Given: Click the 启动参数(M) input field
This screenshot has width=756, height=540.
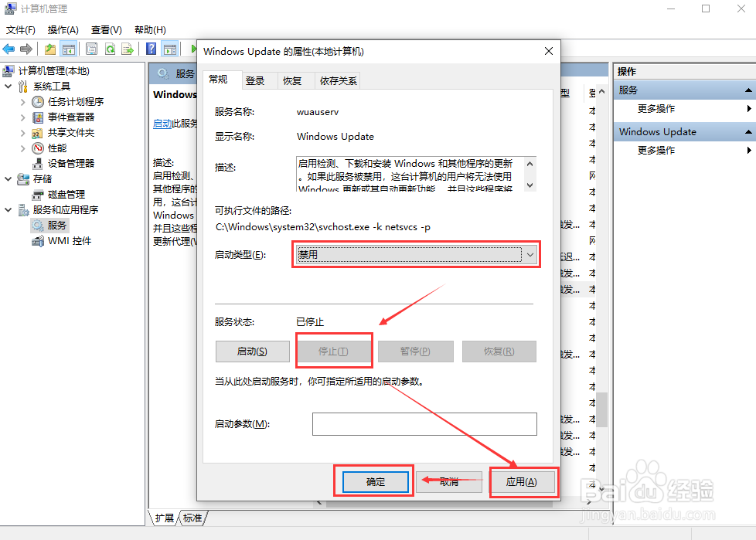Looking at the screenshot, I should [424, 424].
